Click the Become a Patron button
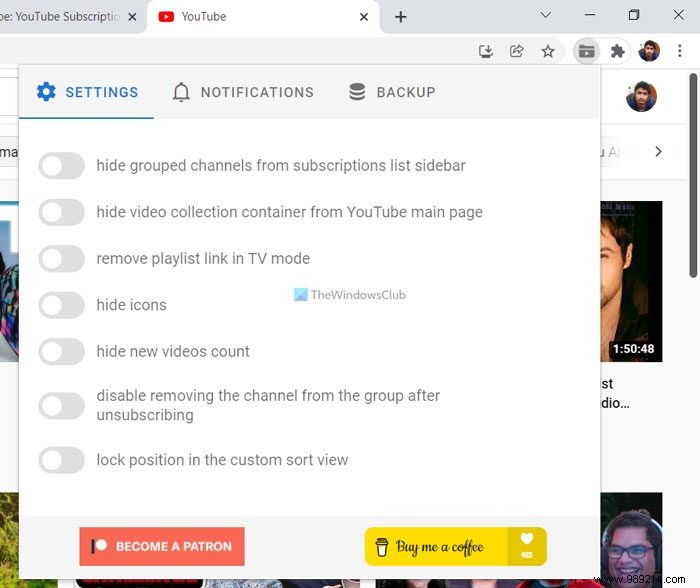700x588 pixels. (162, 546)
